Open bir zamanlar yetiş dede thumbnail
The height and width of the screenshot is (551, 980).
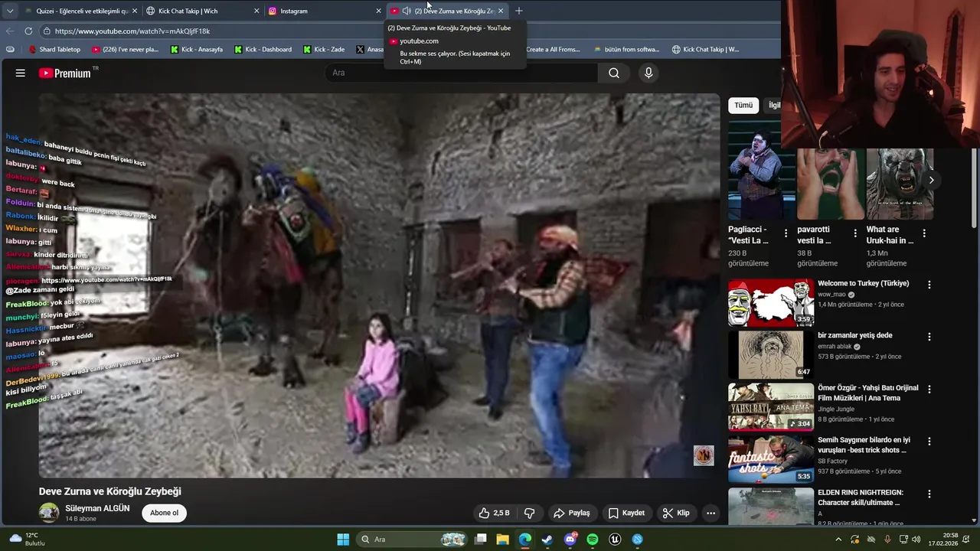point(771,354)
